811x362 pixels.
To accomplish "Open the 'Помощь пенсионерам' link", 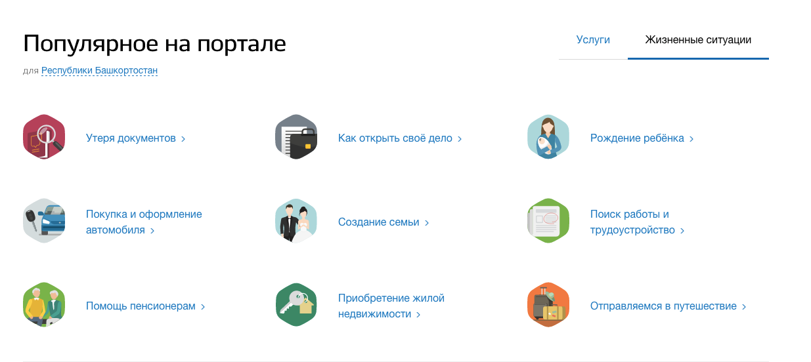I will pyautogui.click(x=145, y=306).
